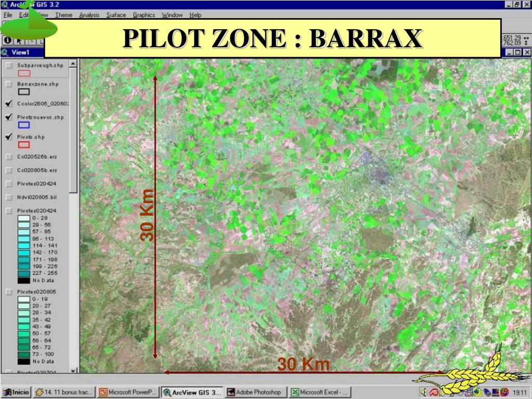Click the '114 - 141' class label
This screenshot has width=532, height=399.
45,246
